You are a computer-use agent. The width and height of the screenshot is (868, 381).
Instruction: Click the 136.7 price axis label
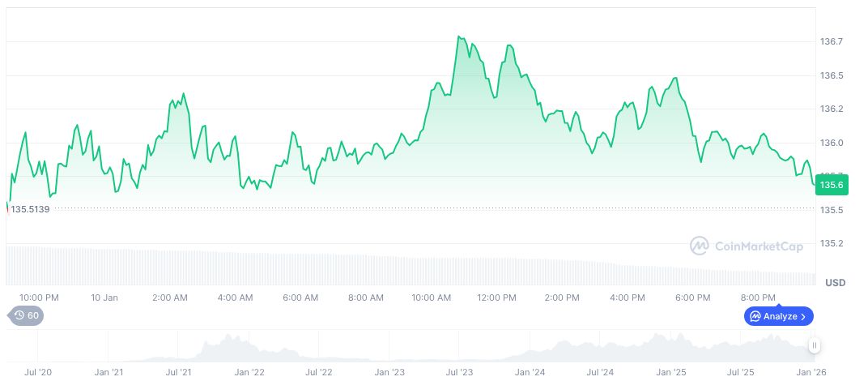pyautogui.click(x=832, y=41)
